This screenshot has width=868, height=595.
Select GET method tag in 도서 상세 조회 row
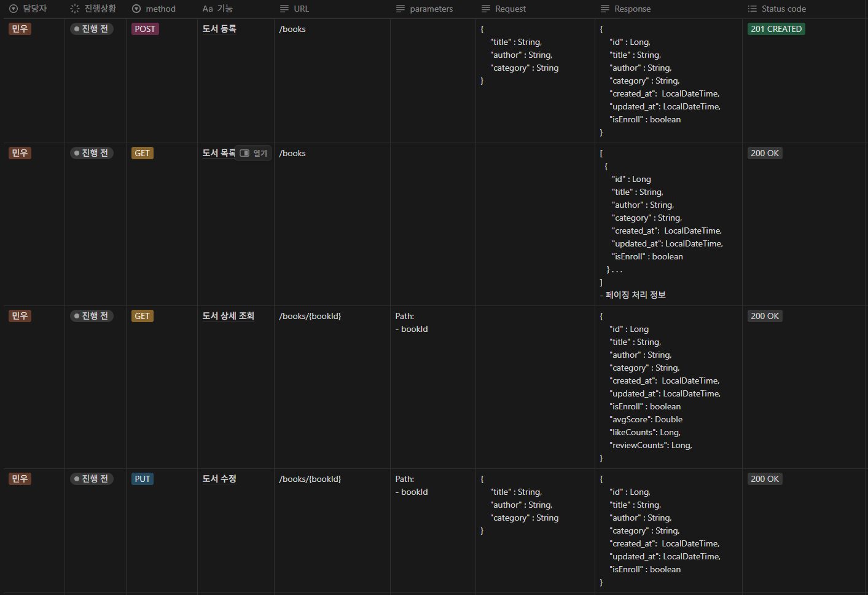(143, 316)
